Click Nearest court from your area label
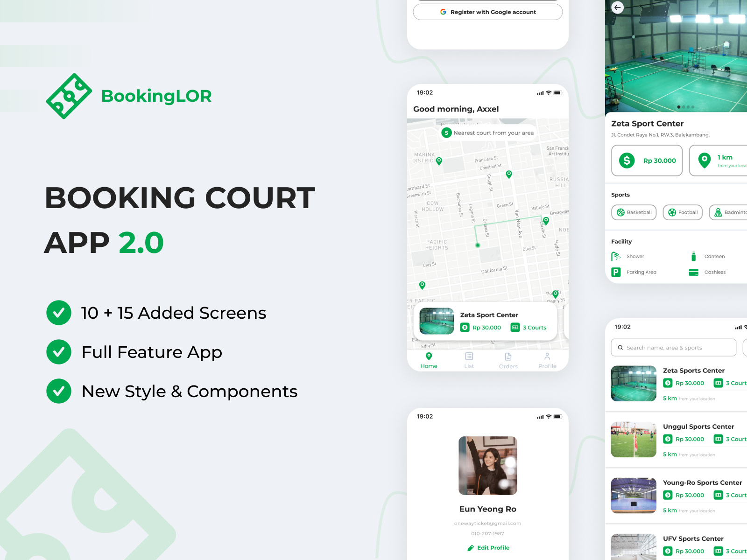The width and height of the screenshot is (747, 560). tap(493, 133)
